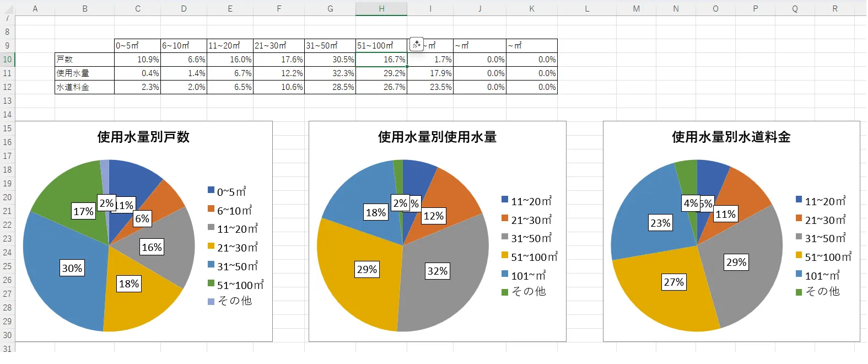
Task: Select header cell 31~50㎥ in the table
Action: tap(330, 46)
